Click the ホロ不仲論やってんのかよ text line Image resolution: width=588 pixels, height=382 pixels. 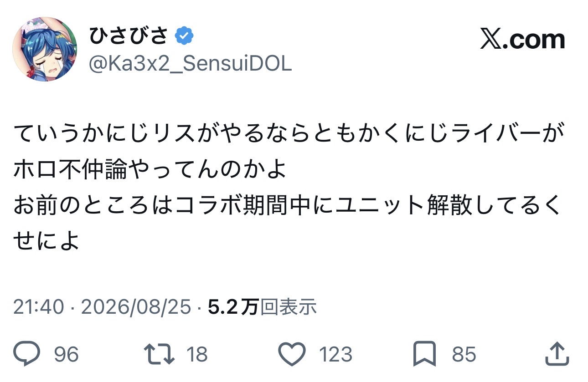point(150,170)
